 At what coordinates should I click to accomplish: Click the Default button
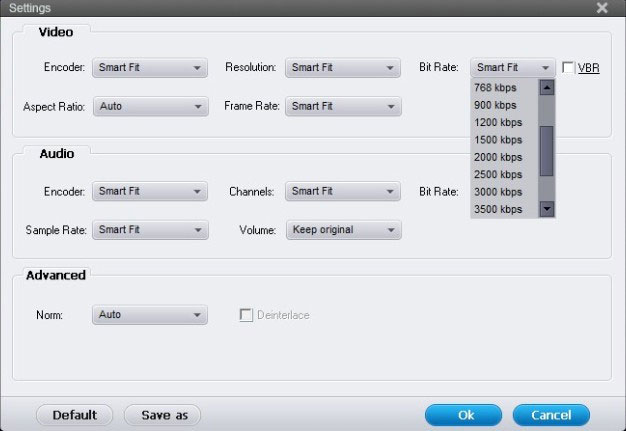[75, 415]
